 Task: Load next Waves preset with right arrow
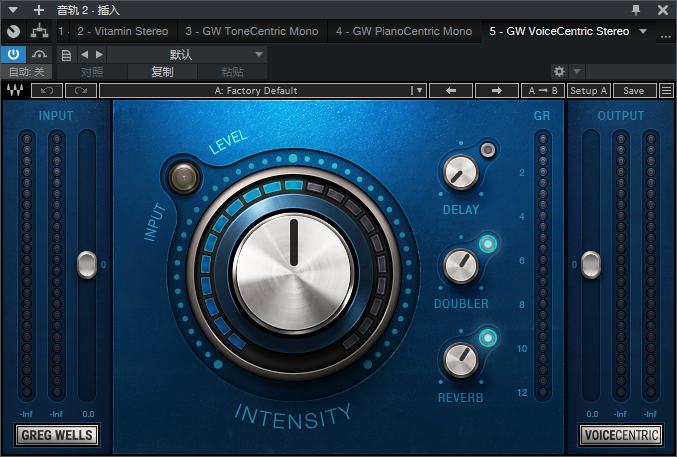point(497,90)
